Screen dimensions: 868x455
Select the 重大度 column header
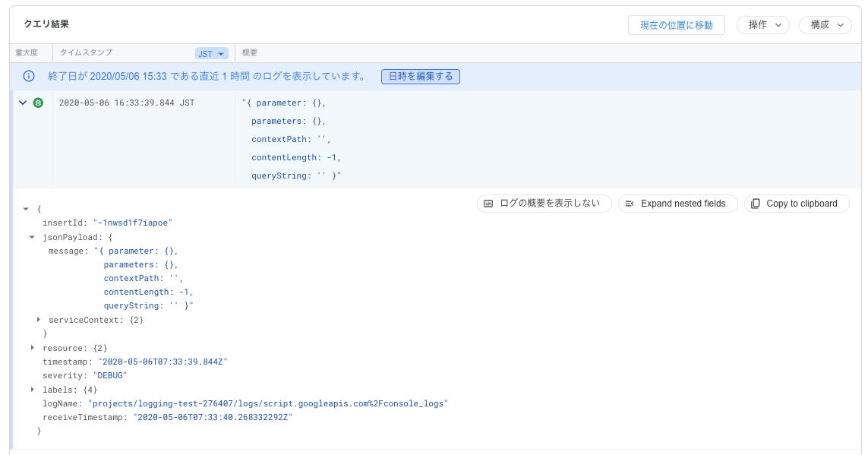28,52
